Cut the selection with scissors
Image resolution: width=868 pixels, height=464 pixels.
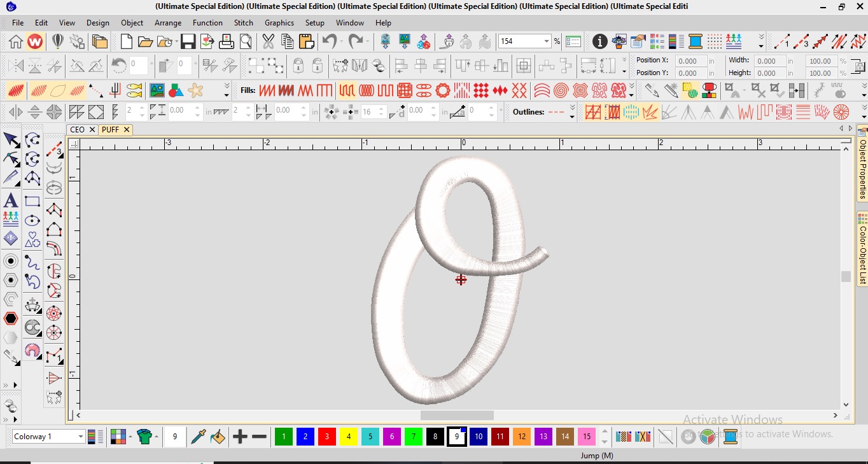[268, 42]
